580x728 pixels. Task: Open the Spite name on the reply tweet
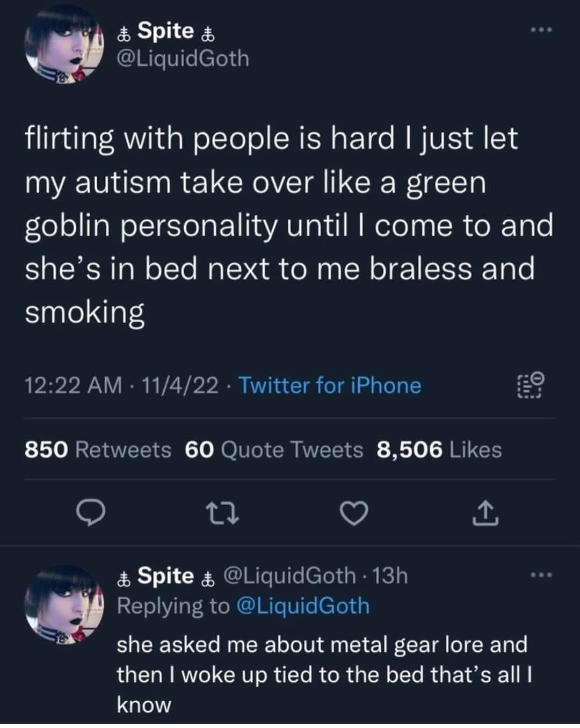(x=166, y=576)
